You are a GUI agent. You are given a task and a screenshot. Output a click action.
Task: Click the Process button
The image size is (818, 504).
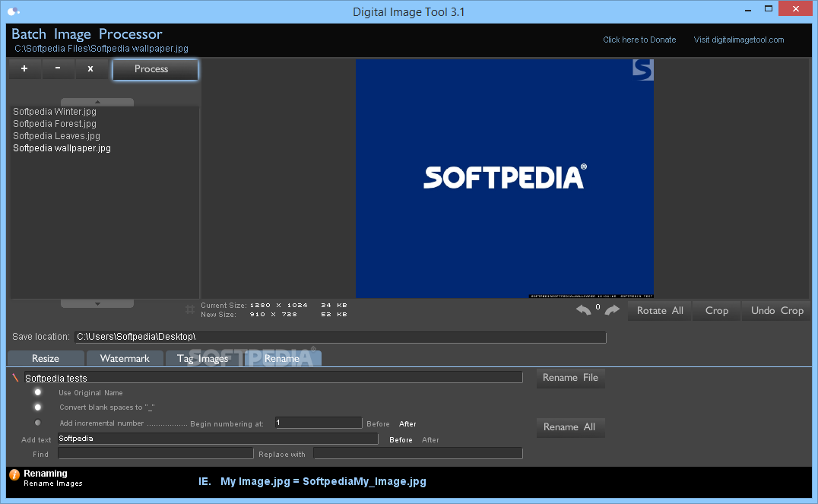(155, 69)
